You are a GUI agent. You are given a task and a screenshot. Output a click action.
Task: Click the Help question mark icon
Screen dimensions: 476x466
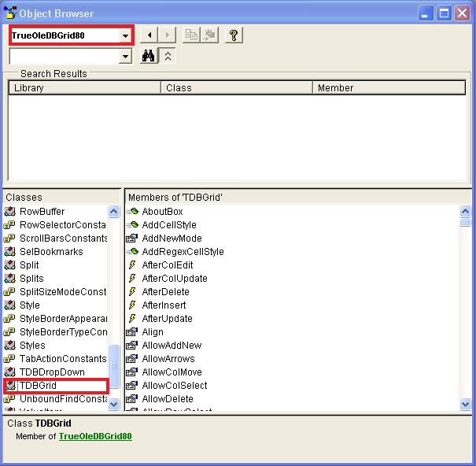[233, 35]
